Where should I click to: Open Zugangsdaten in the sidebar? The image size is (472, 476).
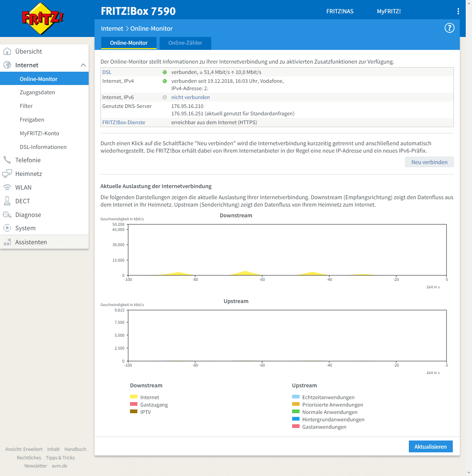(x=37, y=92)
